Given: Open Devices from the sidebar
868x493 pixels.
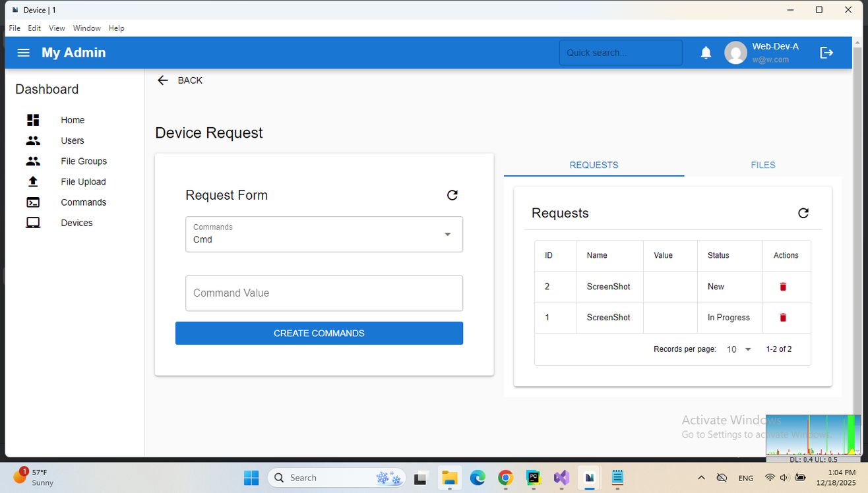Looking at the screenshot, I should pyautogui.click(x=77, y=223).
